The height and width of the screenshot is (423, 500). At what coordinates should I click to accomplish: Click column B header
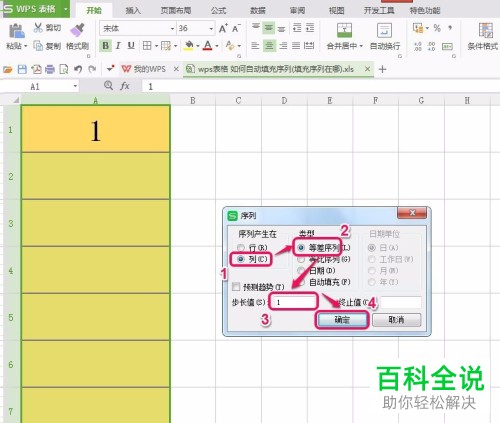193,100
